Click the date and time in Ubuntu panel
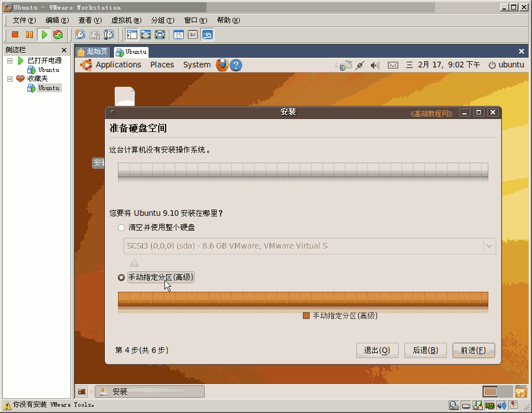This screenshot has width=532, height=413. [443, 65]
